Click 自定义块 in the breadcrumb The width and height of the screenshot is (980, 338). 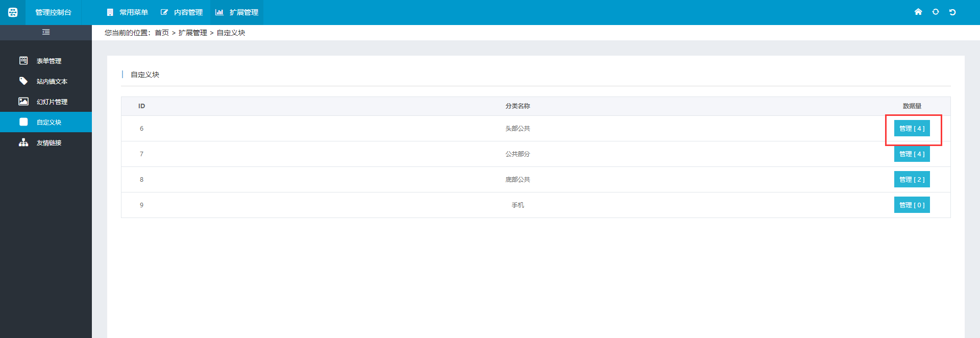point(231,33)
